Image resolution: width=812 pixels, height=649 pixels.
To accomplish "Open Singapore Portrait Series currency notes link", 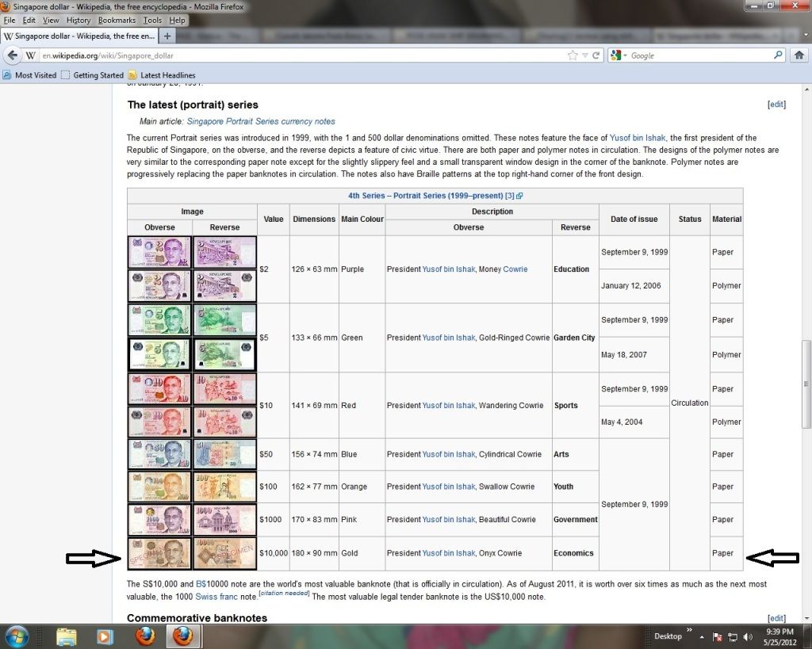I will (x=260, y=121).
